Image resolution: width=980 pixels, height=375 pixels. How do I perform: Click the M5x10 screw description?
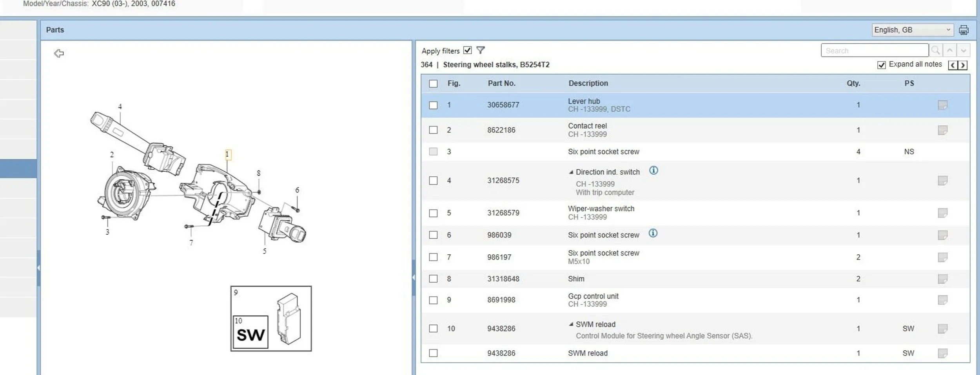click(x=579, y=262)
